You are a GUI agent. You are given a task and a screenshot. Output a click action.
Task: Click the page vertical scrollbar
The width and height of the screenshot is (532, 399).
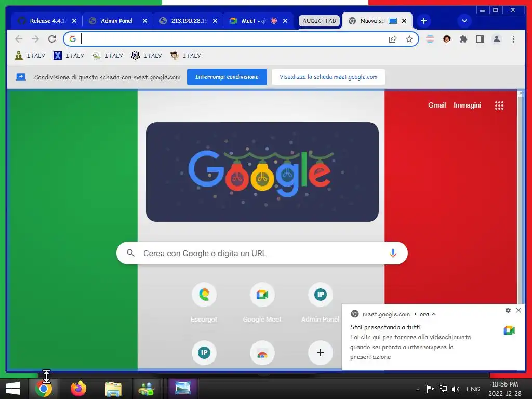pos(520,197)
